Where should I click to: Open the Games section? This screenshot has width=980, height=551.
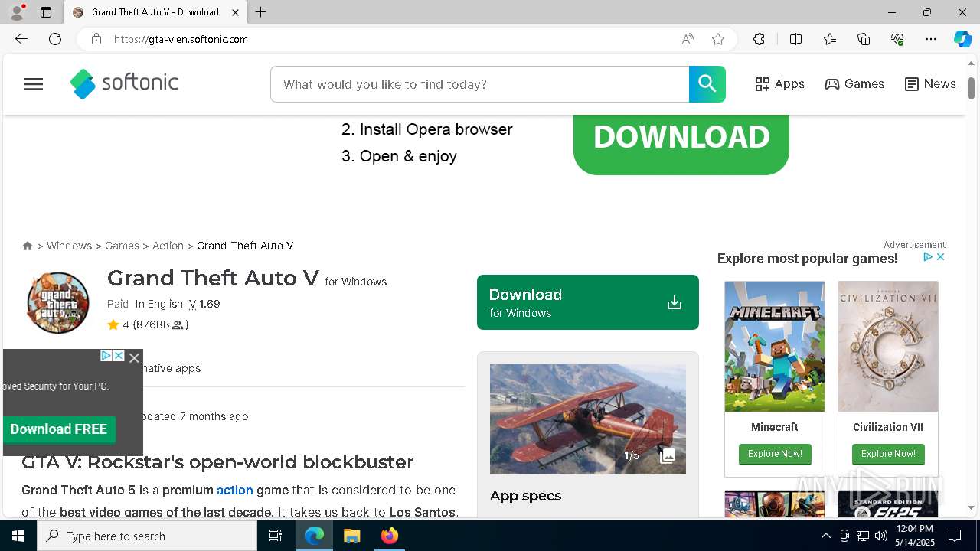coord(854,84)
